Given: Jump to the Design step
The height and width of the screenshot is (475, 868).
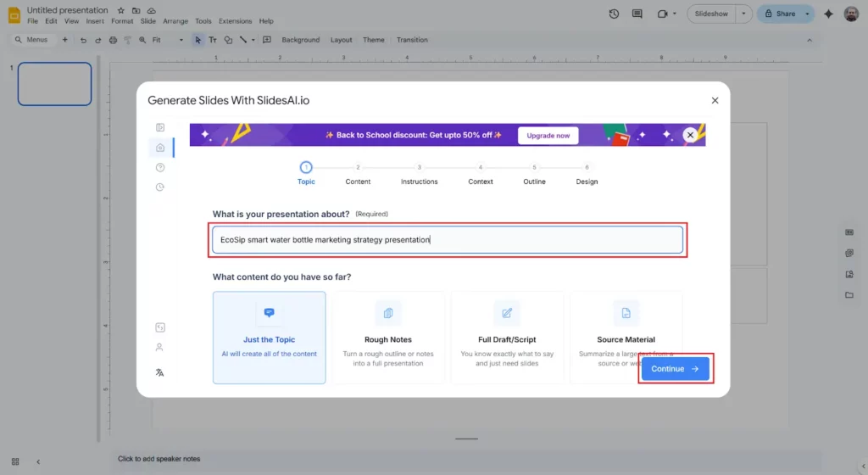Looking at the screenshot, I should click(587, 173).
